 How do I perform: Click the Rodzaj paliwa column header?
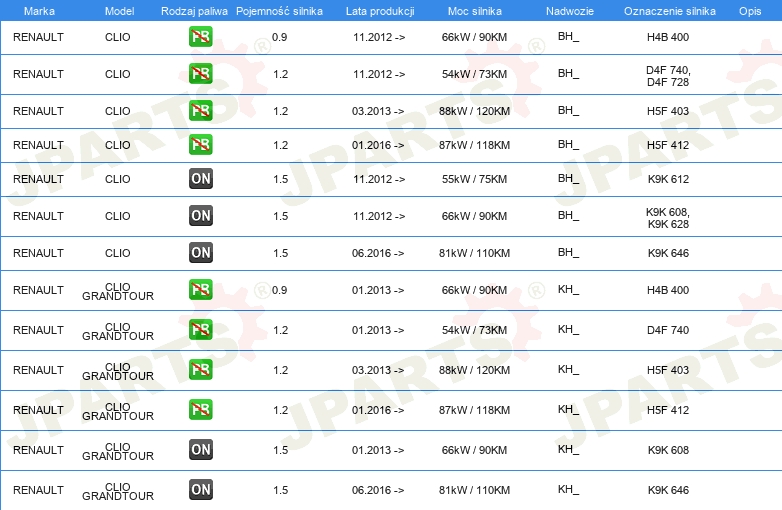point(194,11)
